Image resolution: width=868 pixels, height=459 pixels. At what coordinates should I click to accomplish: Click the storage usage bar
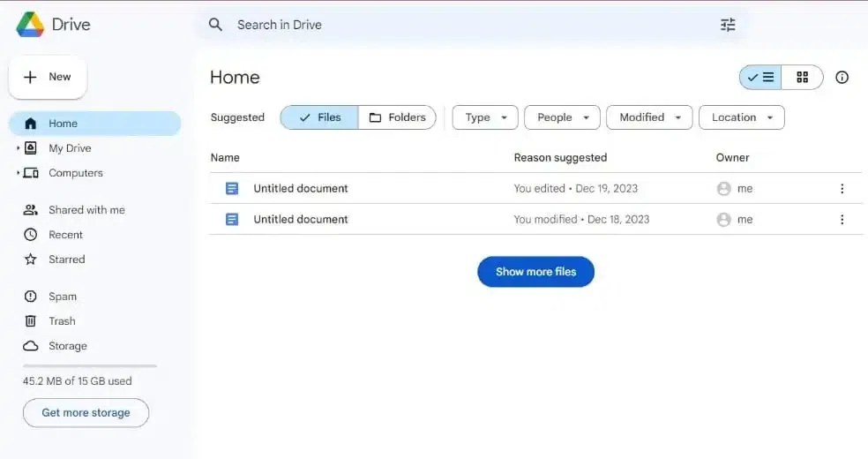point(90,366)
